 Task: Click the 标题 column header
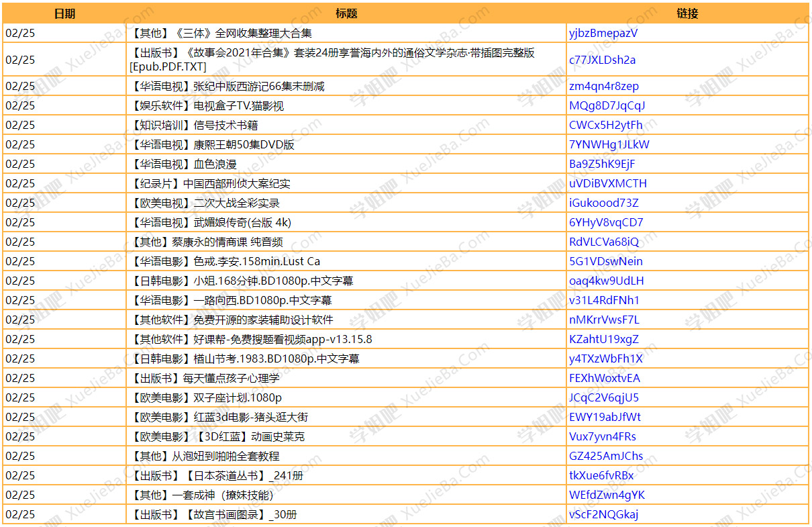click(346, 13)
